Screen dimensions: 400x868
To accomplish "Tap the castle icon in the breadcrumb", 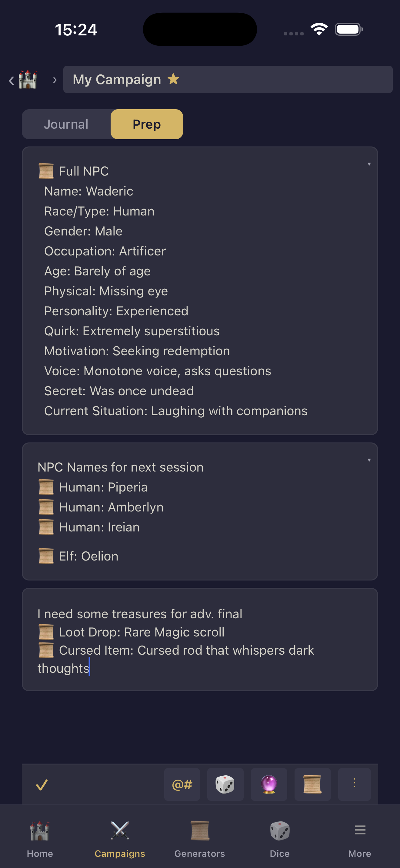I will tap(28, 80).
